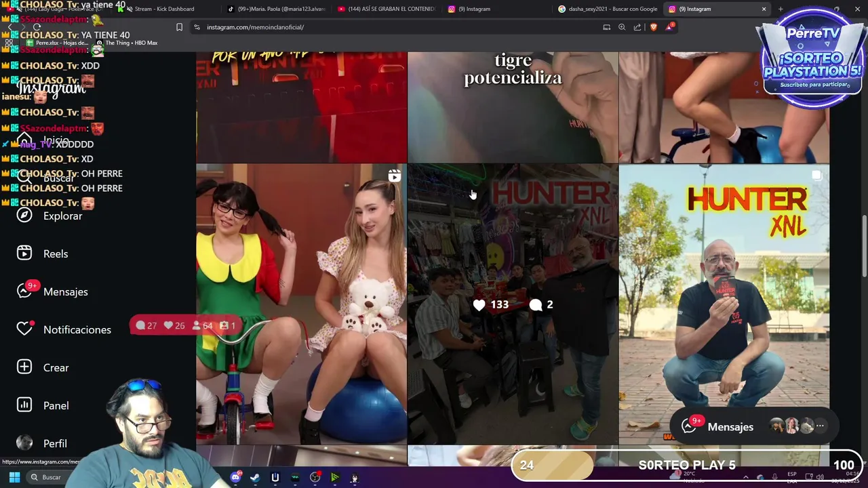Open the Chilindrina costume post thumbnail
The width and height of the screenshot is (868, 488).
[x=301, y=304]
